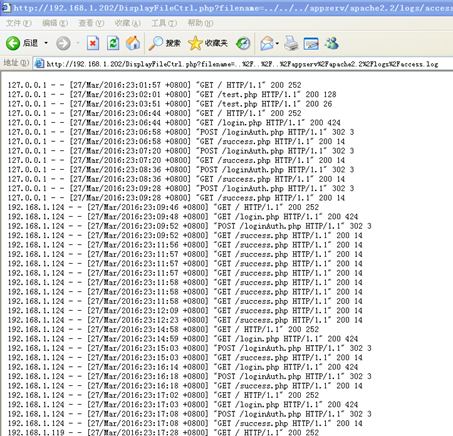Click GET /success.php line at 23:12:09
The height and width of the screenshot is (436, 453).
pyautogui.click(x=185, y=310)
